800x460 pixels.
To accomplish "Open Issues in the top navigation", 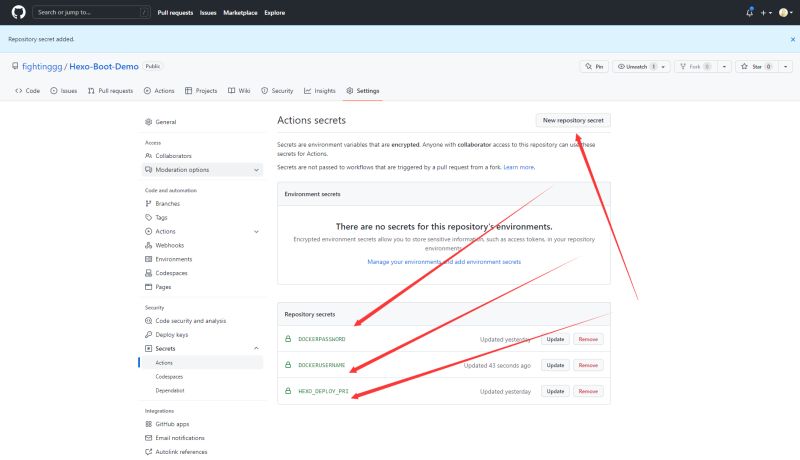I will (208, 13).
